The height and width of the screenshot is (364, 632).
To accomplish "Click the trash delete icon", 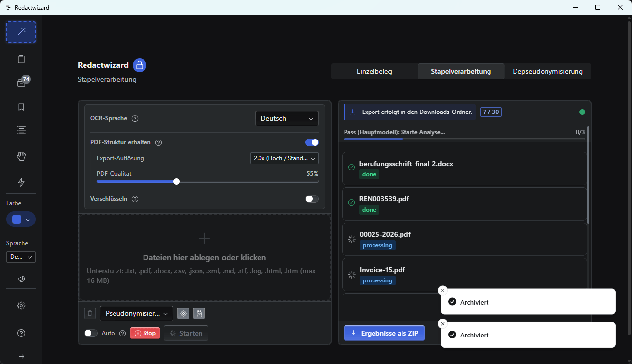I will point(89,313).
